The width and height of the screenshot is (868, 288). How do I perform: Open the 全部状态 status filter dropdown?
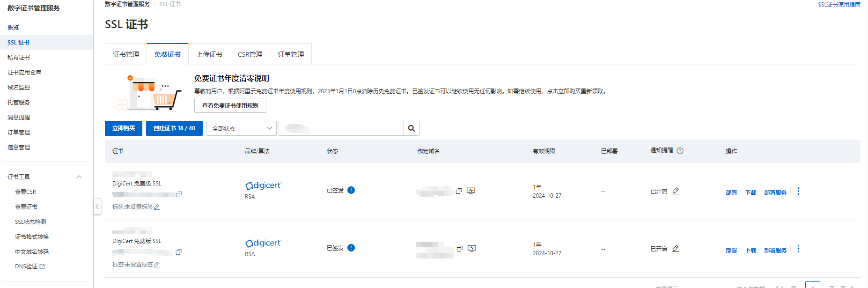point(242,128)
